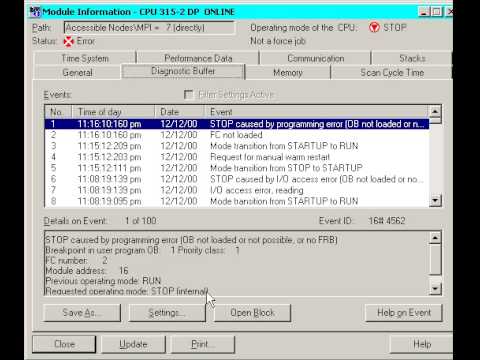
Task: Select event 3 Mode transition STARTUP to RUN
Action: [x=237, y=146]
